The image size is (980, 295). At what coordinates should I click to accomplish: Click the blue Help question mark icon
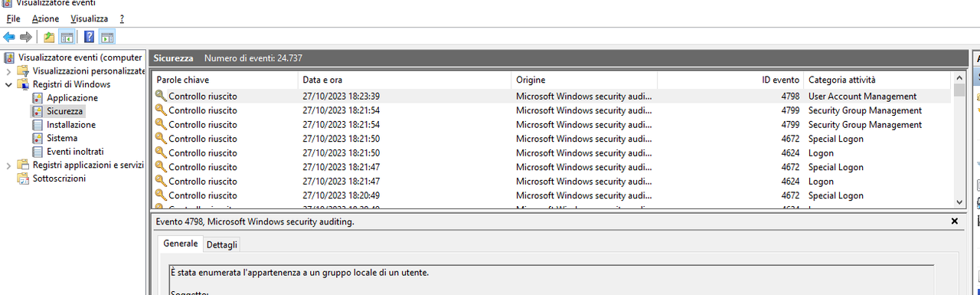tap(89, 37)
